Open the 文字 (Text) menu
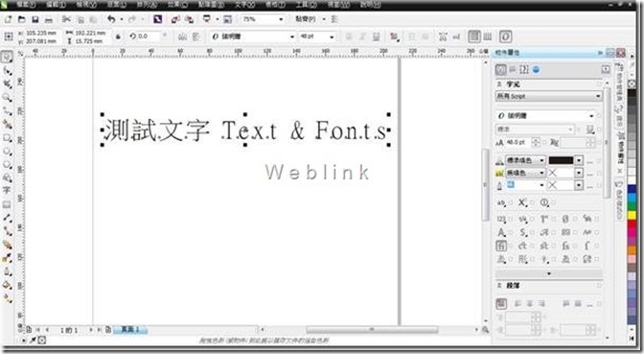Screen dimensions: 644x354 pos(244,5)
